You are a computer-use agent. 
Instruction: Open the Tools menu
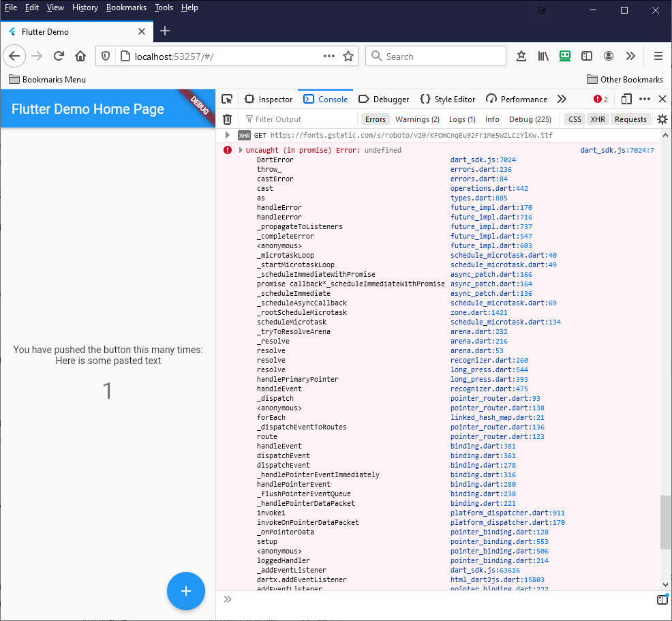pyautogui.click(x=164, y=7)
